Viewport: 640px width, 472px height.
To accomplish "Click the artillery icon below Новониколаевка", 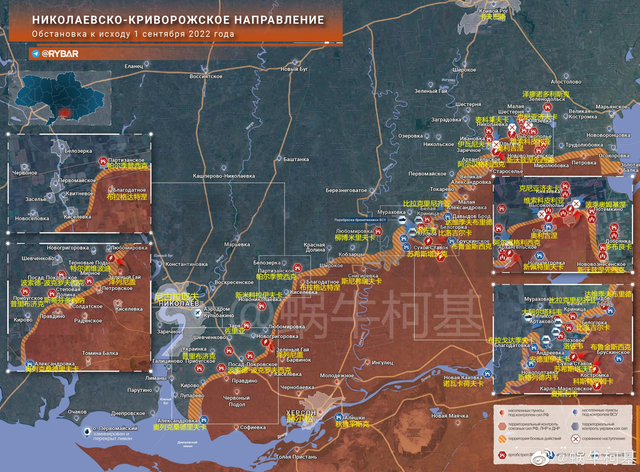I will (x=262, y=305).
